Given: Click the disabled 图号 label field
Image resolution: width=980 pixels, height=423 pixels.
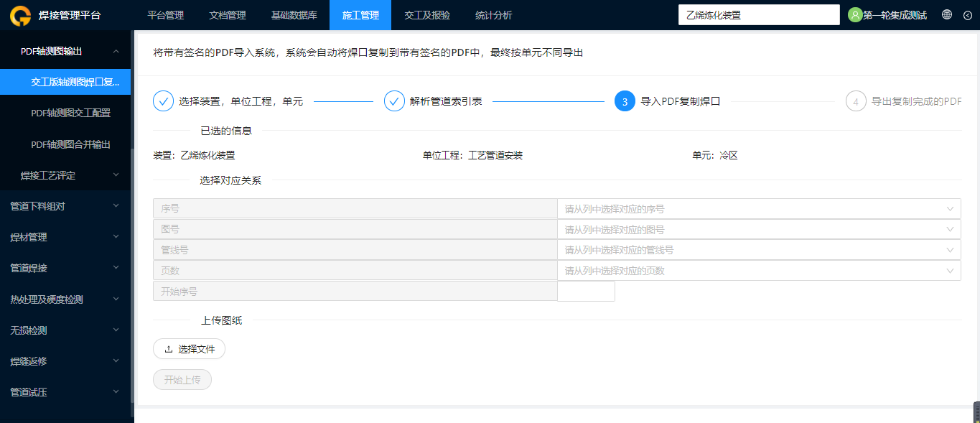Looking at the screenshot, I should coord(355,230).
